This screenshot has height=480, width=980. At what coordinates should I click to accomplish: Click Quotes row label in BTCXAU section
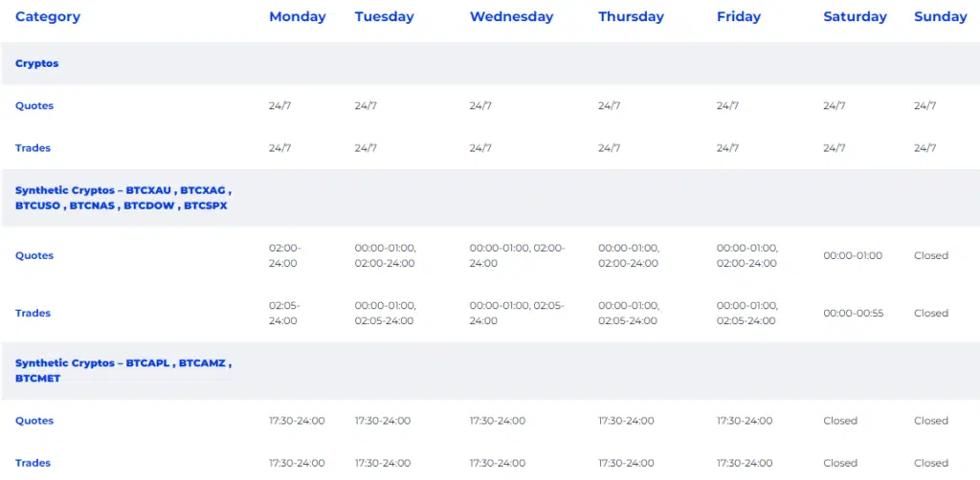click(34, 255)
